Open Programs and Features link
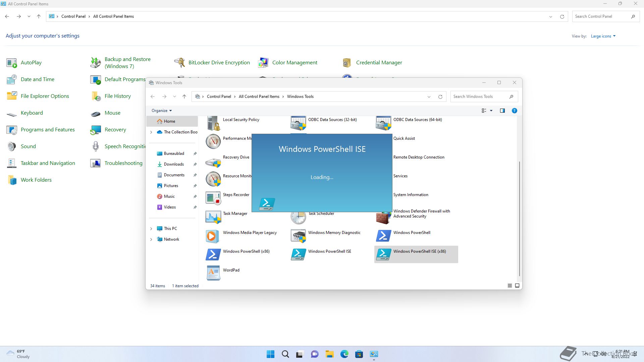The width and height of the screenshot is (644, 362). tap(48, 130)
